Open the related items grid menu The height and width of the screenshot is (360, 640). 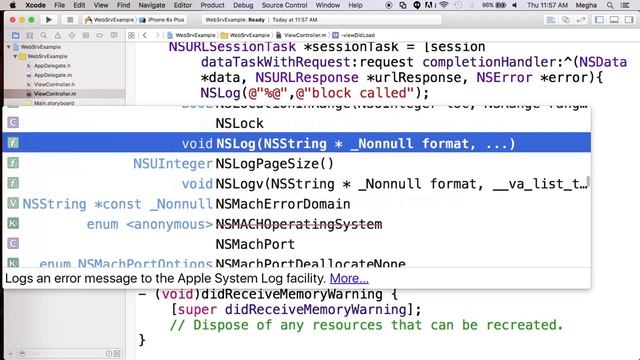(131, 36)
